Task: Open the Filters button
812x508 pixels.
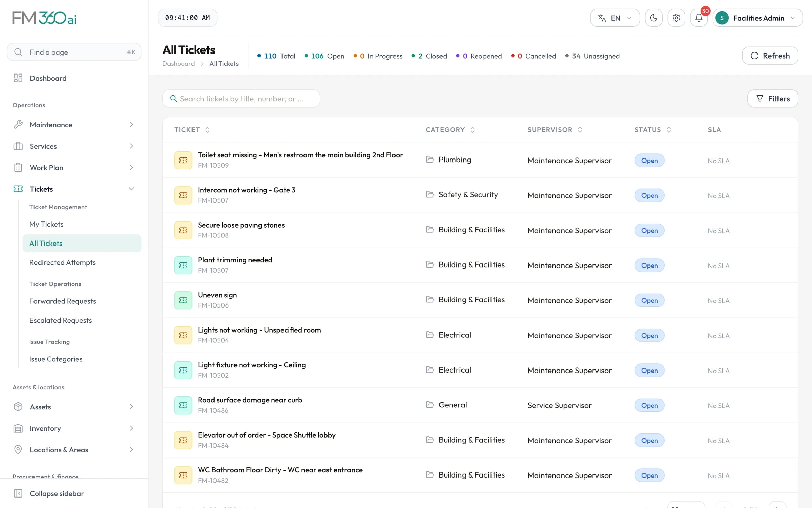Action: [x=773, y=99]
